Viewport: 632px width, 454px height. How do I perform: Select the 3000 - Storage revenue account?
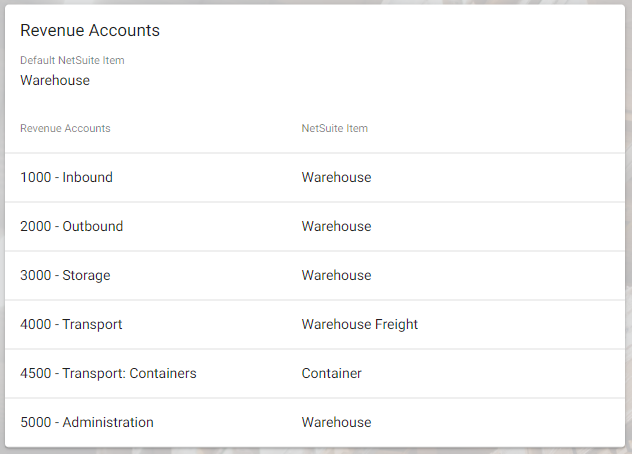[65, 275]
